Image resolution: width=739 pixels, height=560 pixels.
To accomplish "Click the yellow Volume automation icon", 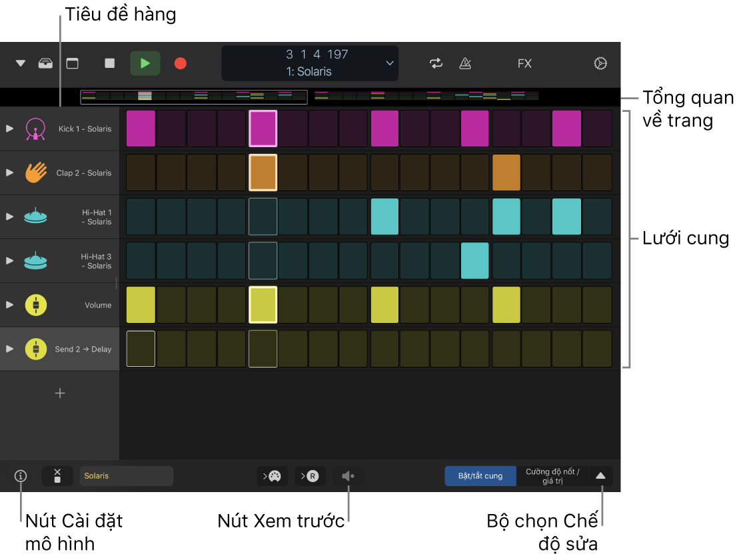I will click(x=36, y=305).
